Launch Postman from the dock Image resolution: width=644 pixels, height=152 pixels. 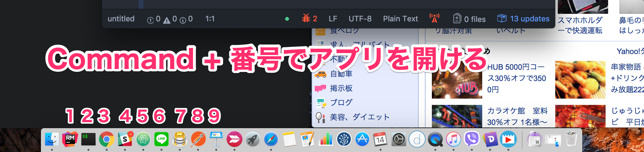[x=198, y=139]
